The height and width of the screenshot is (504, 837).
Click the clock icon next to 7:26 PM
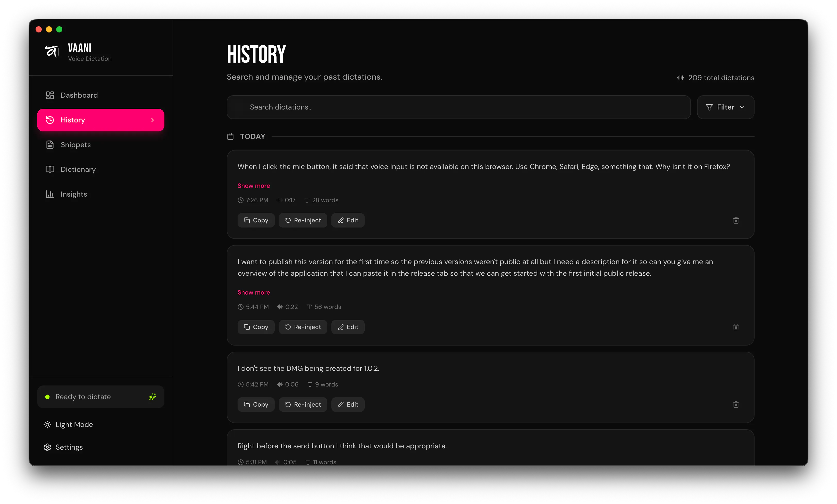pyautogui.click(x=240, y=200)
